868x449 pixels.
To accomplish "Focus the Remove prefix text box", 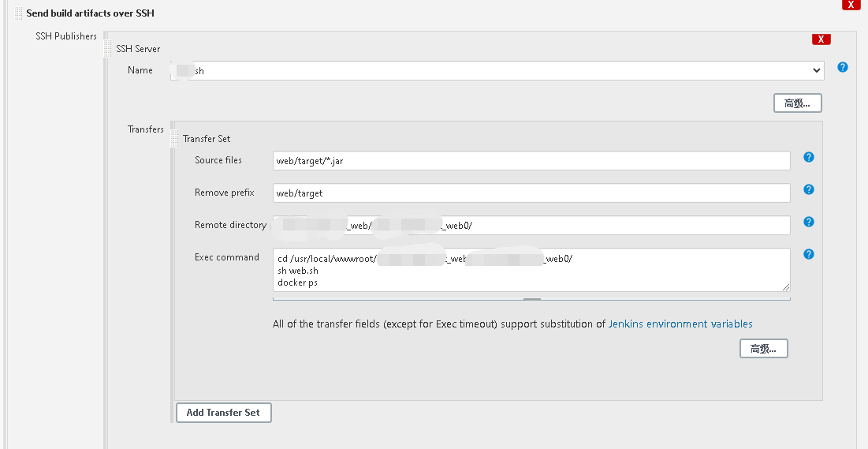I will point(531,193).
